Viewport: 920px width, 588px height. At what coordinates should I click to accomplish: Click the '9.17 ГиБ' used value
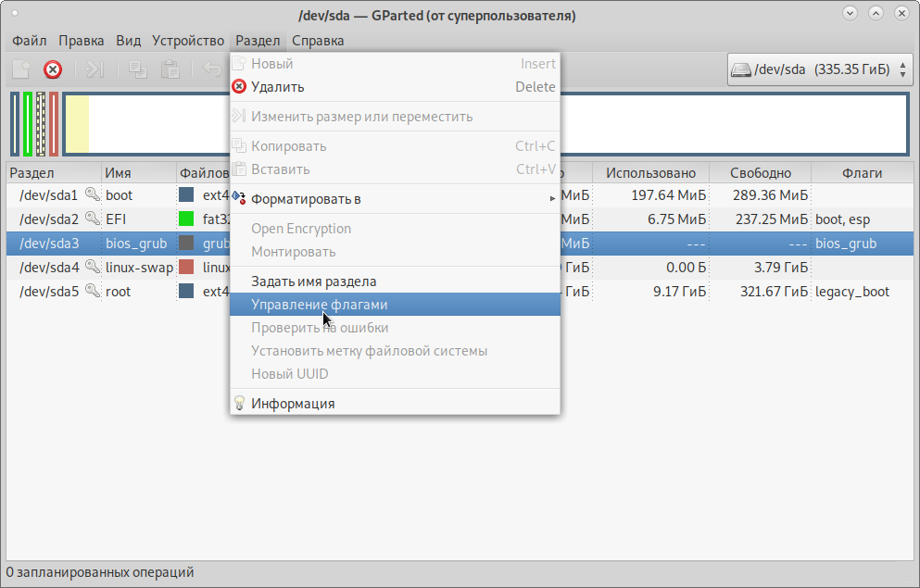(679, 292)
